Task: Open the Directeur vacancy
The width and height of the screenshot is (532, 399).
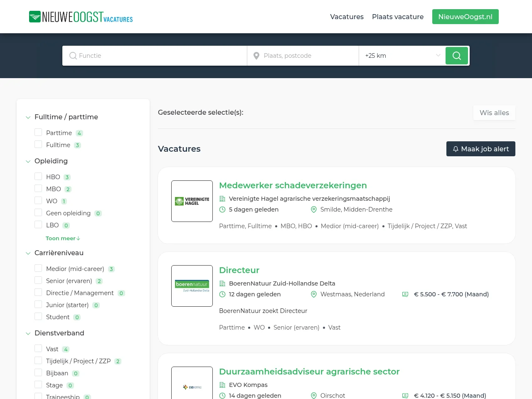Action: pyautogui.click(x=239, y=270)
